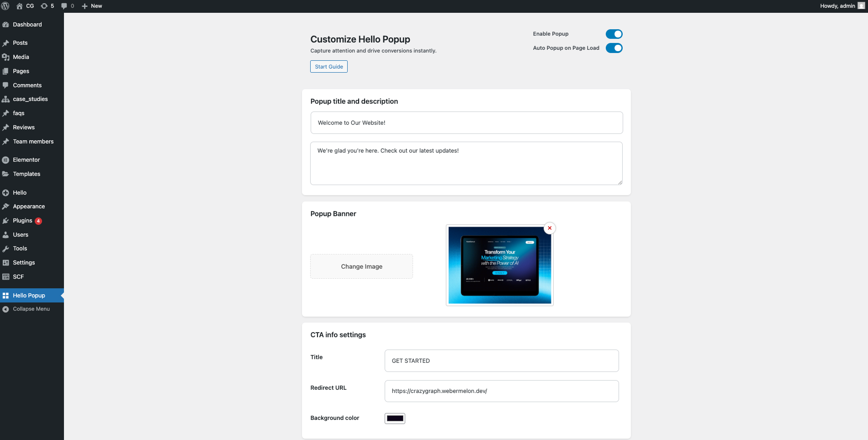
Task: Click the home icon next to CG
Action: [x=19, y=6]
